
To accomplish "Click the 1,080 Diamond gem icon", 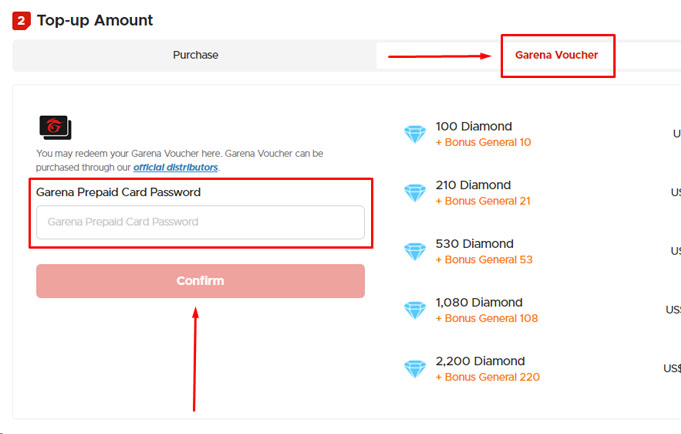I will pyautogui.click(x=415, y=310).
